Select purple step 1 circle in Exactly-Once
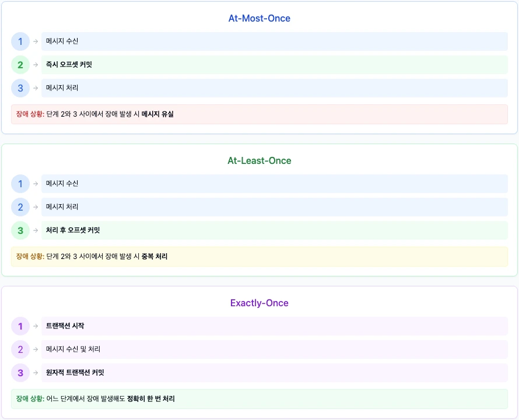 pyautogui.click(x=20, y=326)
